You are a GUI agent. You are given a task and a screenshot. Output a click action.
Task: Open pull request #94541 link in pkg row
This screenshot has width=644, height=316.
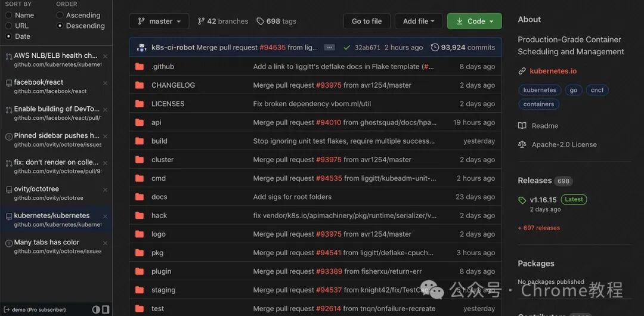[x=329, y=253]
